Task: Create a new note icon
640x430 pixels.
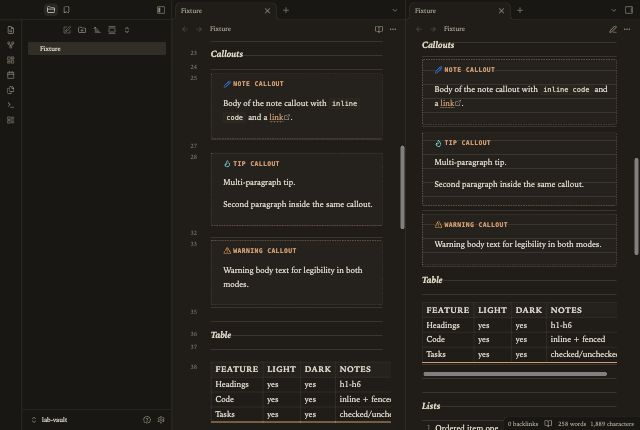Action: (67, 30)
